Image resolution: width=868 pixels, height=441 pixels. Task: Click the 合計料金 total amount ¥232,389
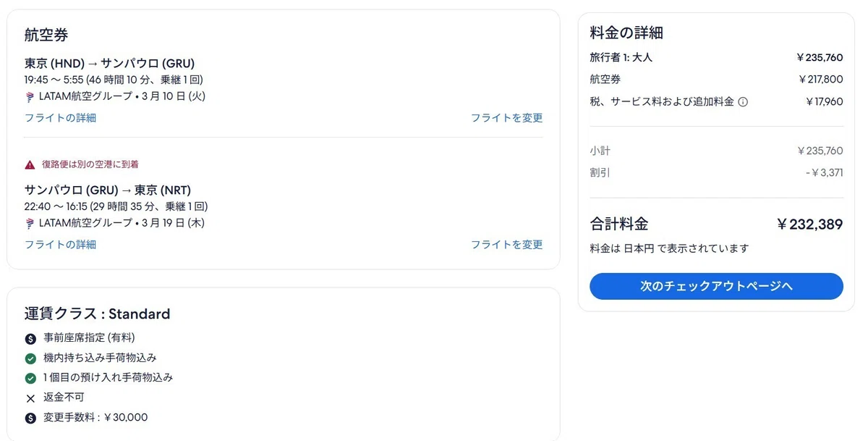[x=809, y=224]
